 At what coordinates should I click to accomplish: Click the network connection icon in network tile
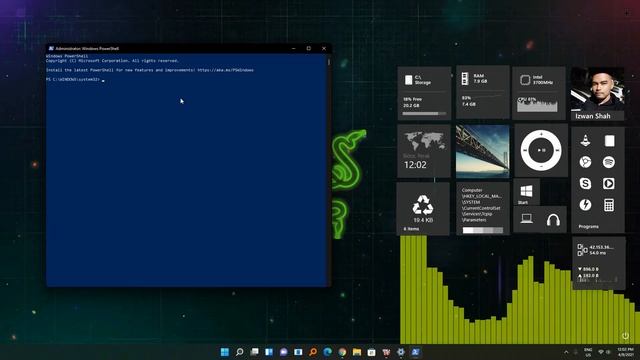[x=582, y=250]
